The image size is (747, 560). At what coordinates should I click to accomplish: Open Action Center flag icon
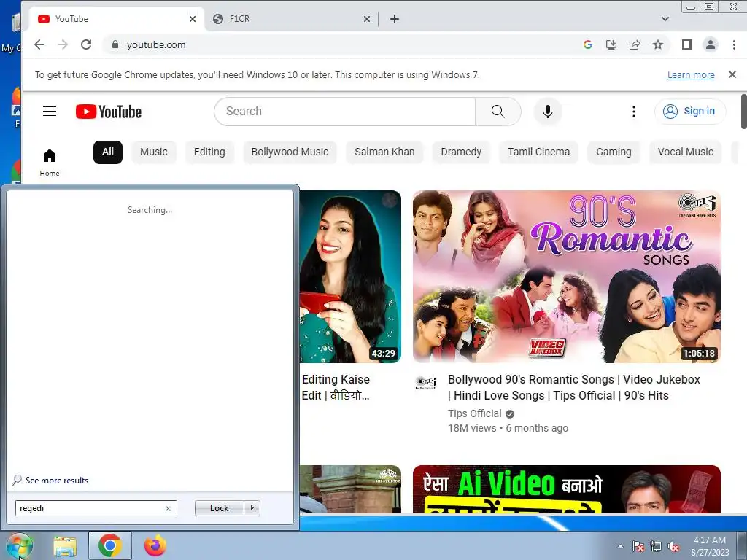point(638,547)
